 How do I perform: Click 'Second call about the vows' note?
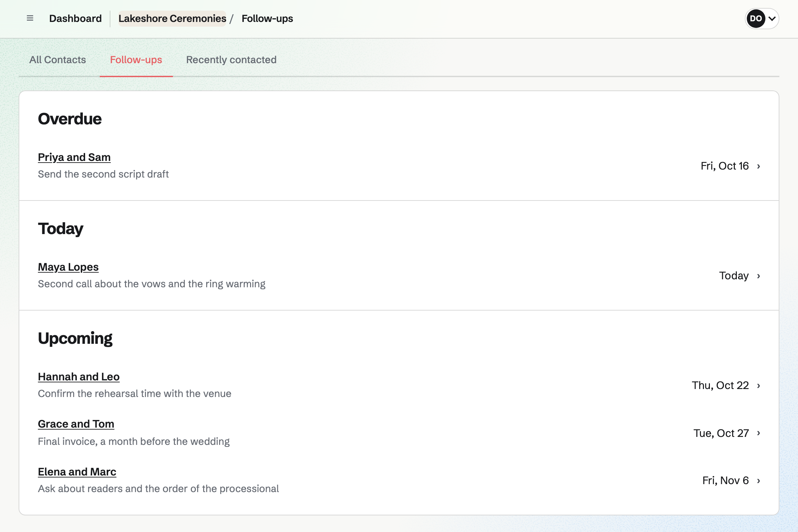coord(152,284)
